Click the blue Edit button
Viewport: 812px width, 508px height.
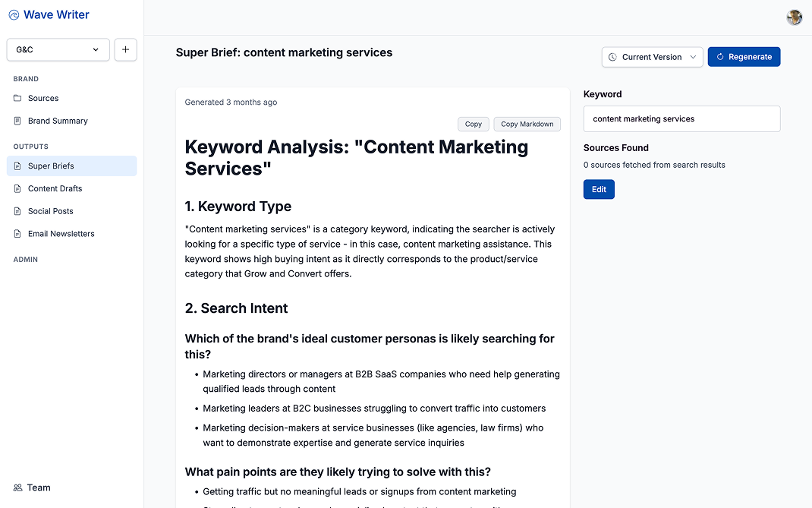coord(599,189)
